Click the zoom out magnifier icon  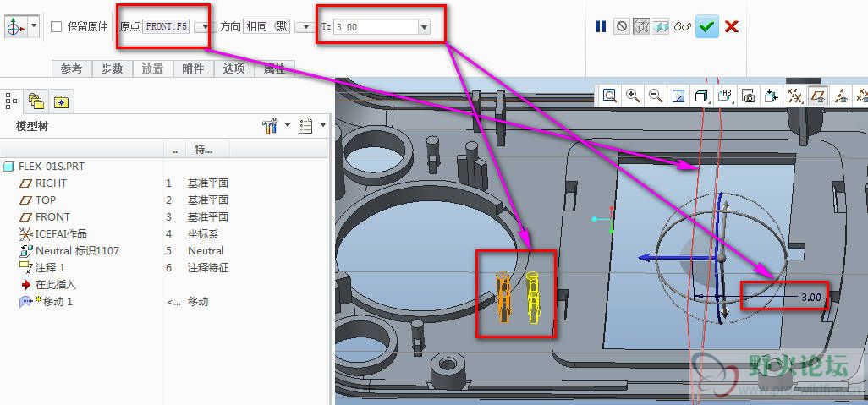point(656,96)
